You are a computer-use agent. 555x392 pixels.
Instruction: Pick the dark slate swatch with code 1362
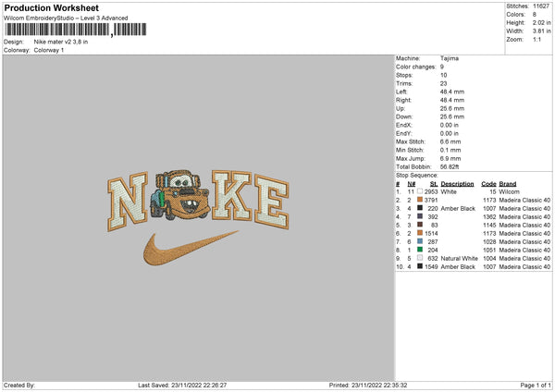pos(420,216)
